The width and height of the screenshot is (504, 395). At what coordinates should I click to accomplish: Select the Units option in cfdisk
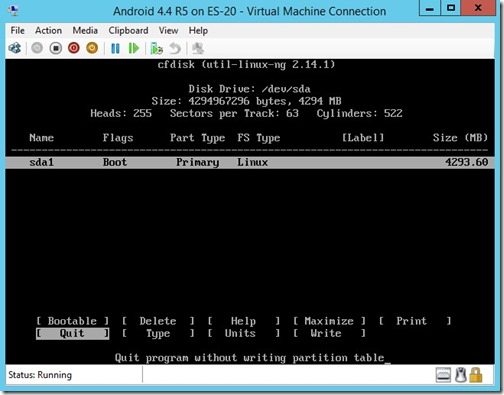pyautogui.click(x=244, y=333)
